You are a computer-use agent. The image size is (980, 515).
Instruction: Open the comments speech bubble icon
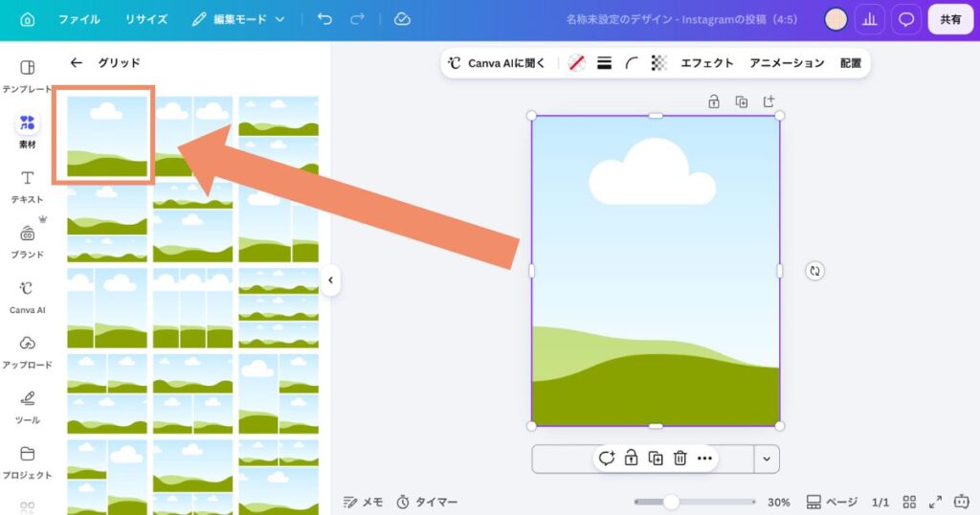[905, 19]
